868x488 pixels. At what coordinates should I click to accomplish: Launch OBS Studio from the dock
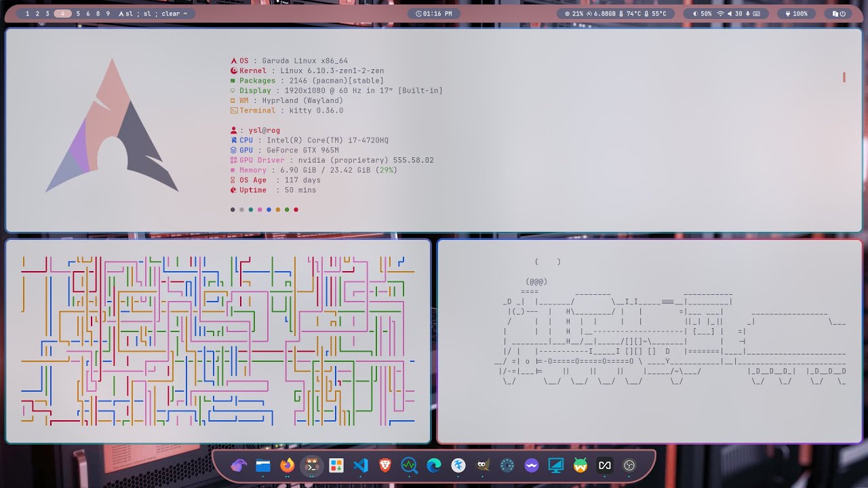tap(629, 466)
